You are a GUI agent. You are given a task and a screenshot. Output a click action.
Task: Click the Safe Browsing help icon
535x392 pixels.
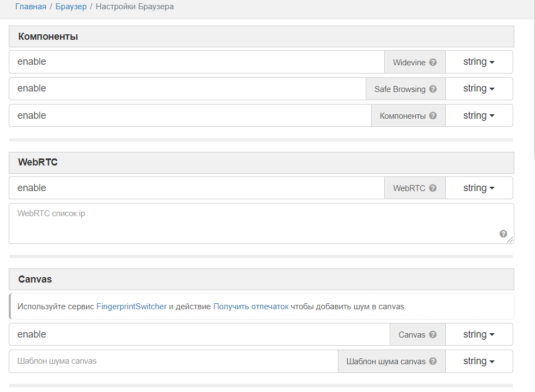tap(433, 89)
